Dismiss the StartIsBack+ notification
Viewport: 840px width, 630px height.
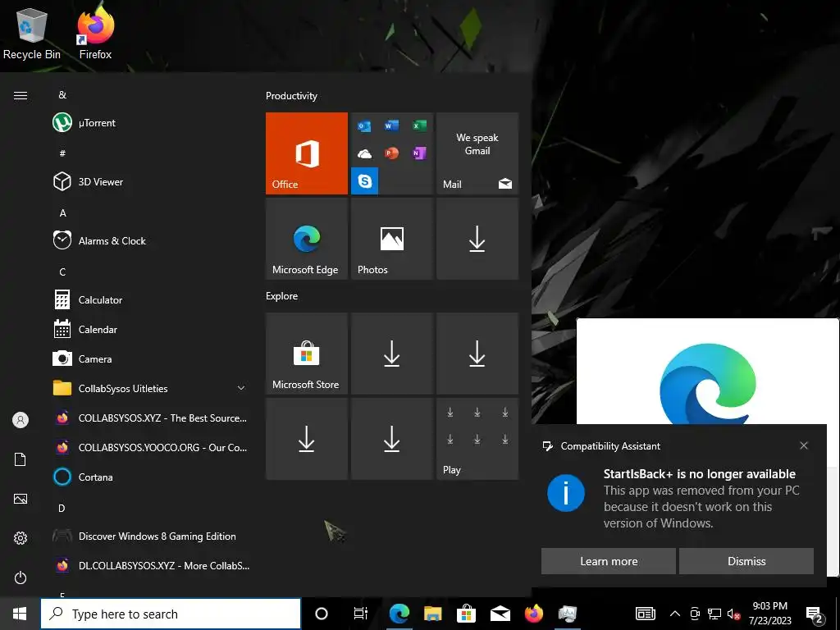pyautogui.click(x=746, y=561)
